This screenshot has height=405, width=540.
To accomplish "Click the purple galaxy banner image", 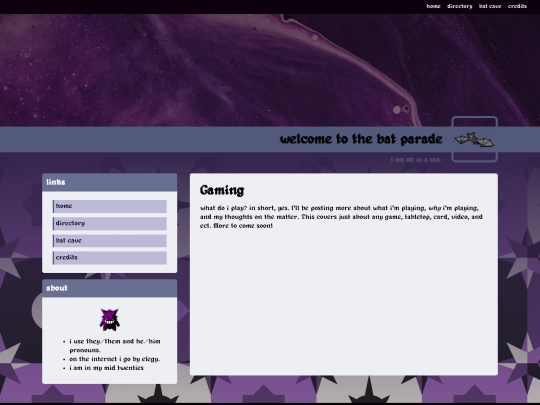I will coord(270,70).
